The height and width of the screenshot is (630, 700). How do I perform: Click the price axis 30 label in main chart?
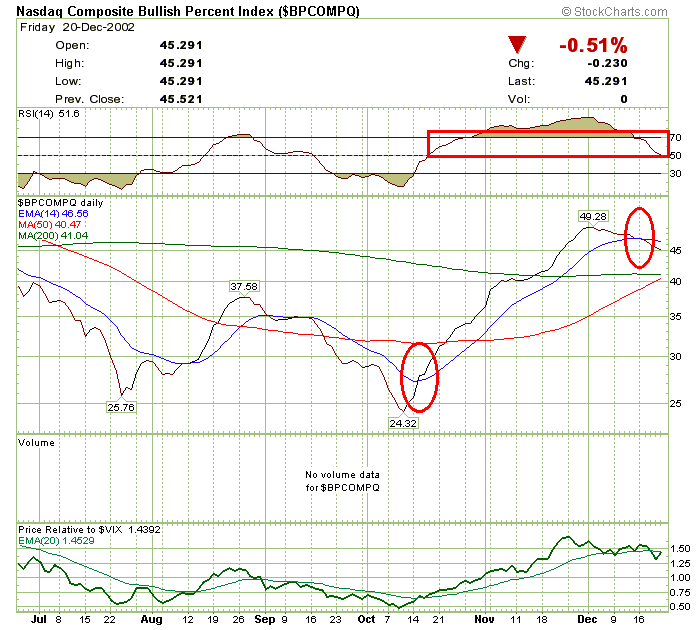tap(675, 356)
